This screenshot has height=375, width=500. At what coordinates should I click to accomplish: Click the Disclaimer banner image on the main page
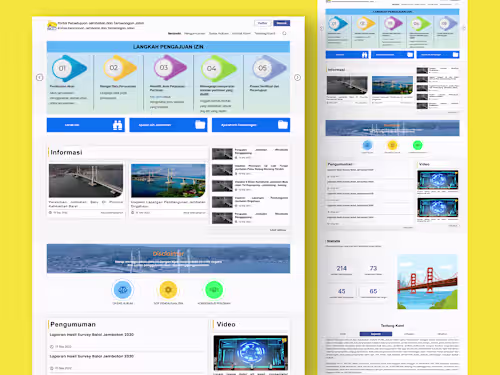168,259
